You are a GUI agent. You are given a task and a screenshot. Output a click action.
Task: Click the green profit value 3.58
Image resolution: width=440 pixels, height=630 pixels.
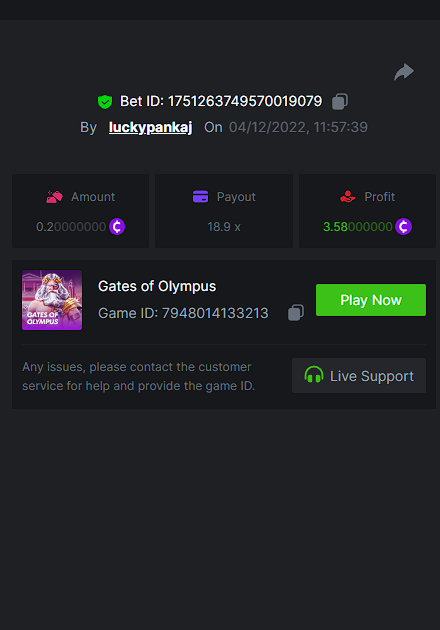click(x=358, y=227)
